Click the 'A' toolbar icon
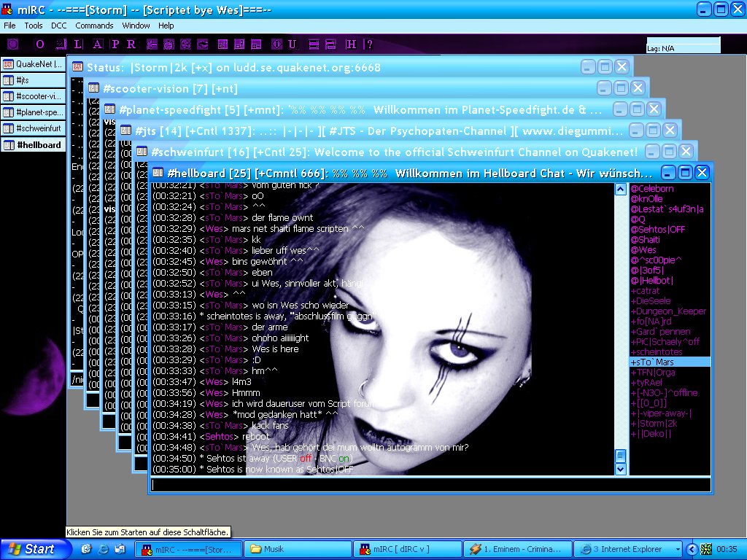Screen dimensions: 747x560 96,44
